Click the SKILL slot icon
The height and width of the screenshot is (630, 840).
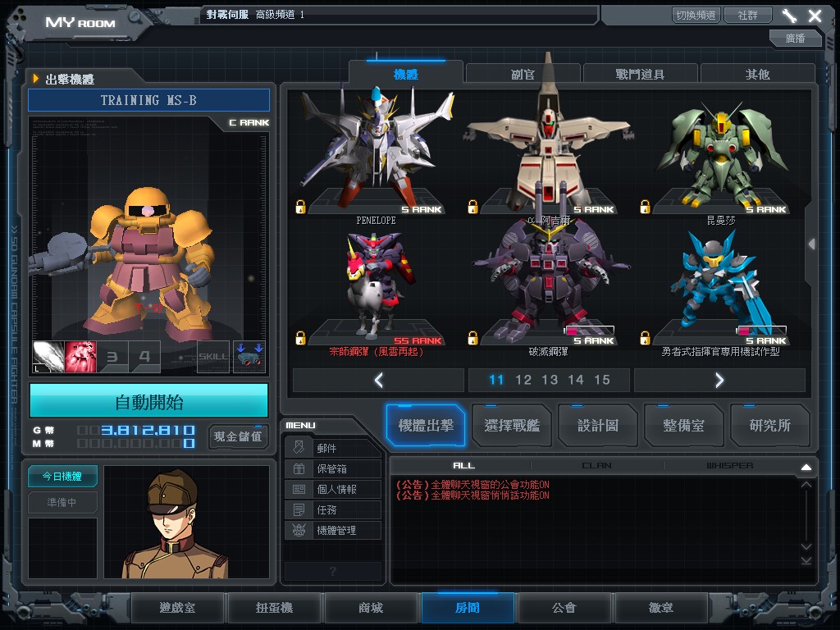(x=213, y=357)
